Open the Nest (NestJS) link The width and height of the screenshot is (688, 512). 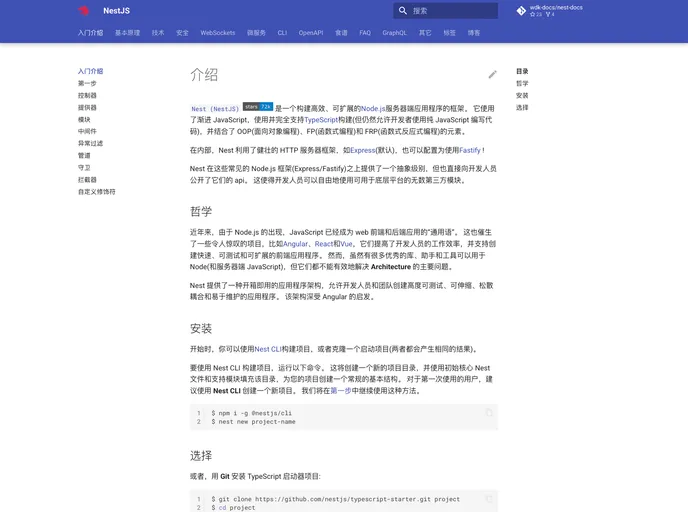pos(215,109)
